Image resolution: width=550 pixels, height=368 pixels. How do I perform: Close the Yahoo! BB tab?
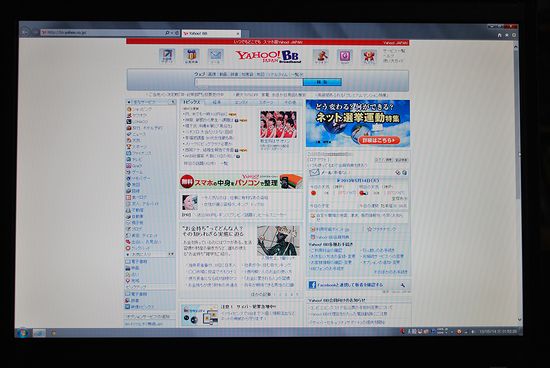click(x=238, y=34)
